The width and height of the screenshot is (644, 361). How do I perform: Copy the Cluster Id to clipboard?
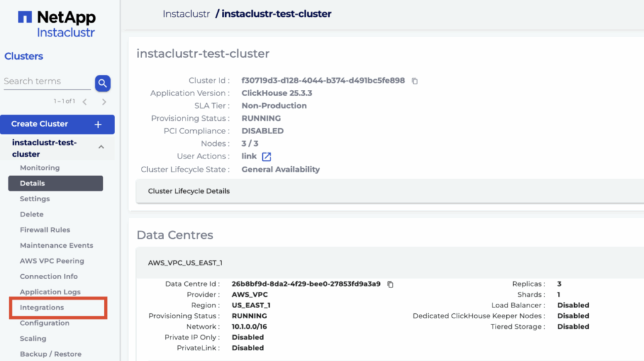coord(414,81)
